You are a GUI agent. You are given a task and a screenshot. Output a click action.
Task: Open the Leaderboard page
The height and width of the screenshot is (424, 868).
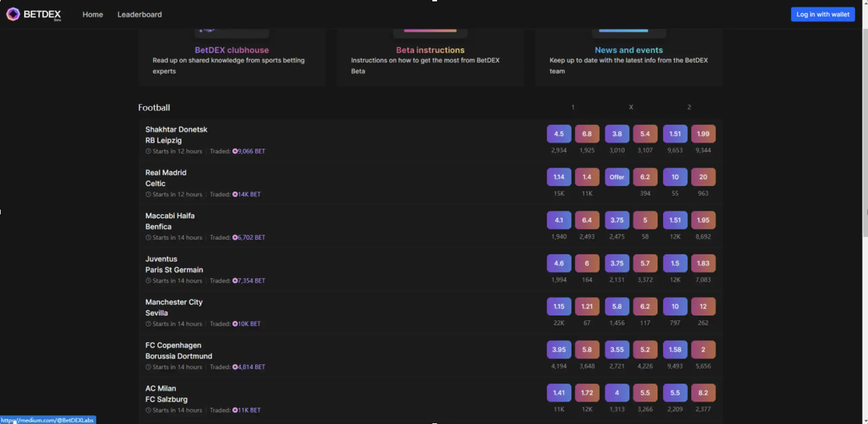pyautogui.click(x=139, y=15)
